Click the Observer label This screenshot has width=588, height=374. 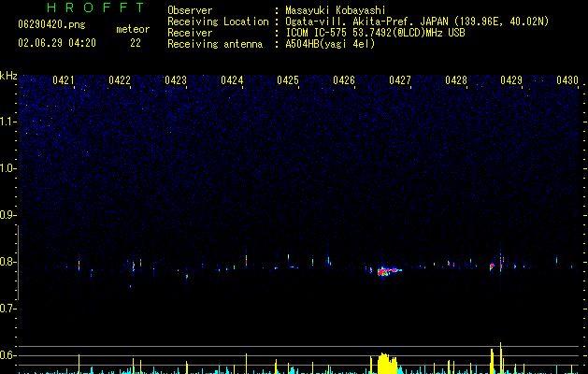click(190, 10)
